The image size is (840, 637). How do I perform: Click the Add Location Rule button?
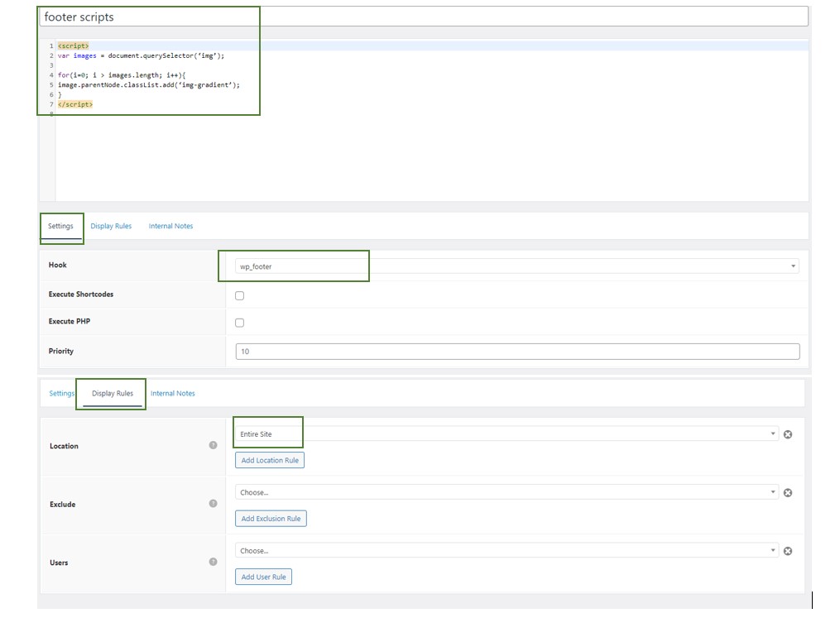(270, 460)
